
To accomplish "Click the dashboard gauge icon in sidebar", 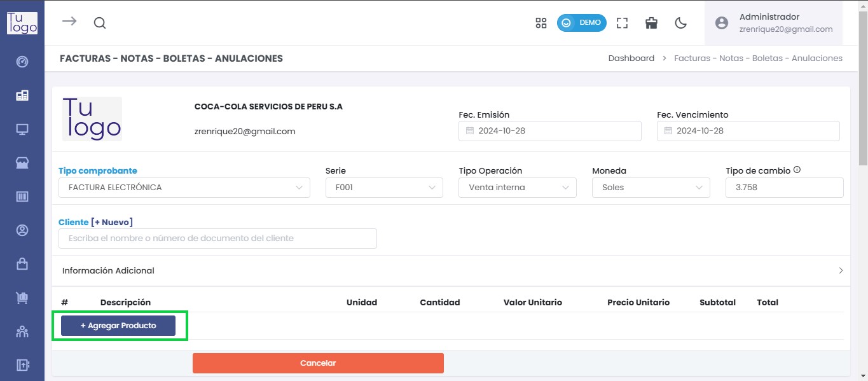I will (22, 62).
